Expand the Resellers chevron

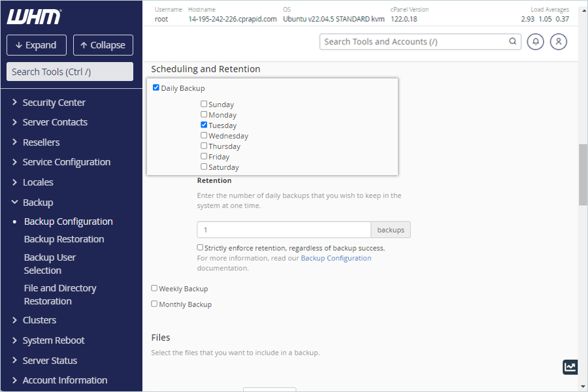[x=14, y=142]
